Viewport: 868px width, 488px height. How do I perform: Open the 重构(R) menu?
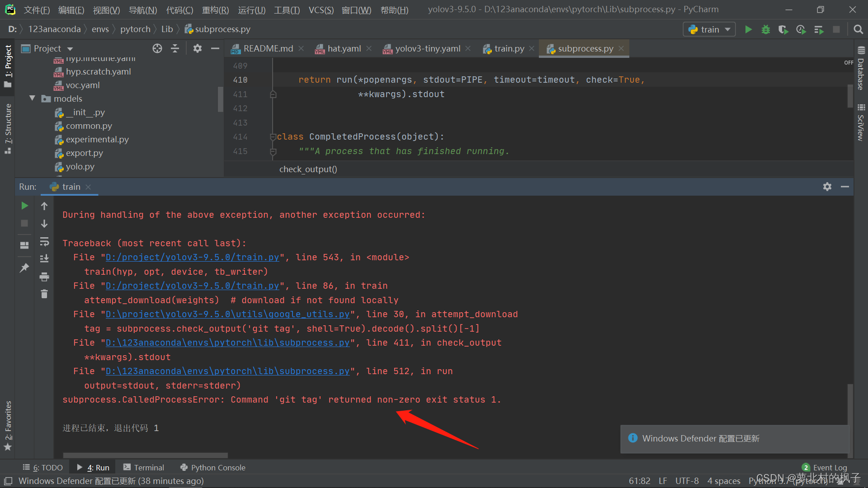[x=215, y=10]
